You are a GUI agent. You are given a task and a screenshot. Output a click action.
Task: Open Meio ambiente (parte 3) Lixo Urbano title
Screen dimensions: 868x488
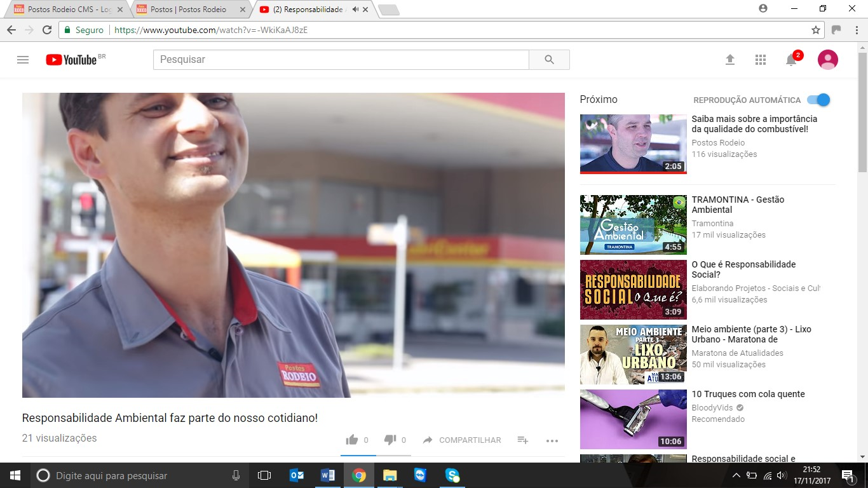tap(751, 334)
